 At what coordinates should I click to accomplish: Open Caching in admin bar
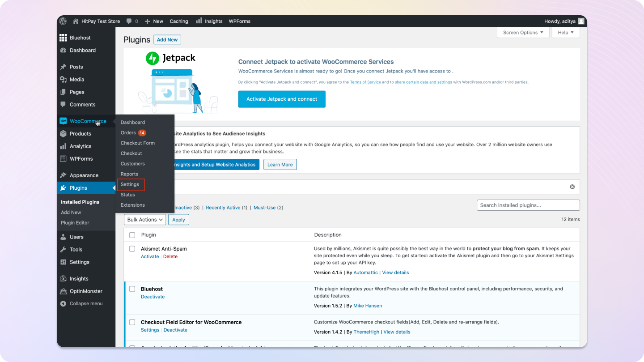pyautogui.click(x=179, y=21)
